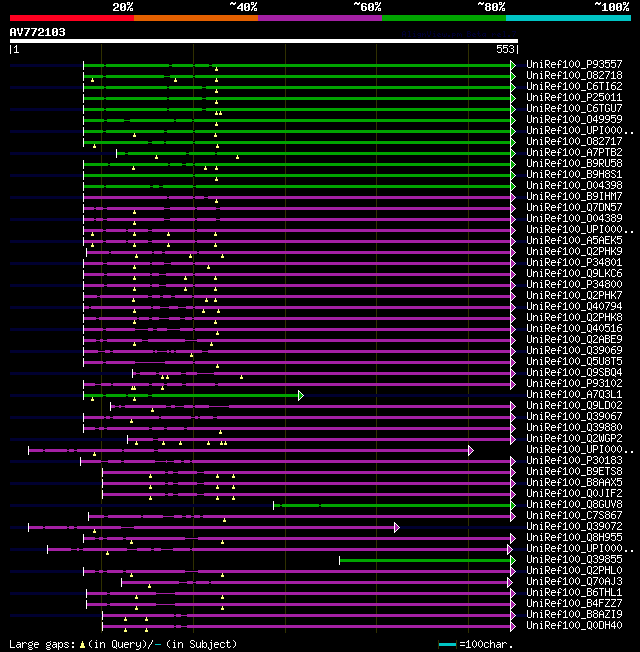Image resolution: width=640 pixels, height=652 pixels.
Task: Open hit UniRef100_Q0DH40
Action: tap(574, 626)
